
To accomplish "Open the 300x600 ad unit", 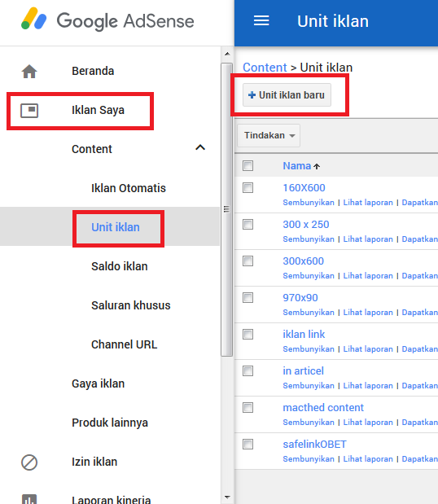I will 304,261.
